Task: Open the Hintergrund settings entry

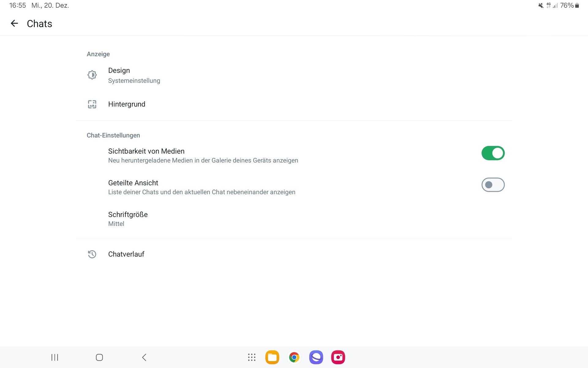Action: point(126,104)
